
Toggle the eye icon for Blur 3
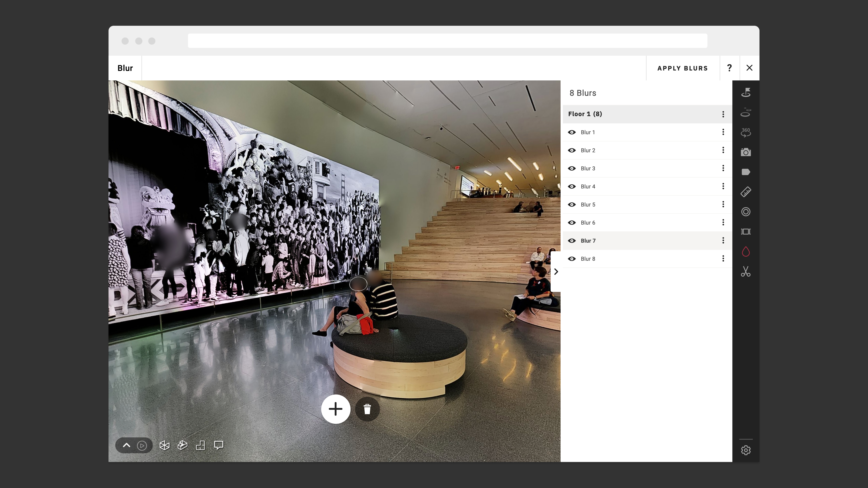coord(572,168)
